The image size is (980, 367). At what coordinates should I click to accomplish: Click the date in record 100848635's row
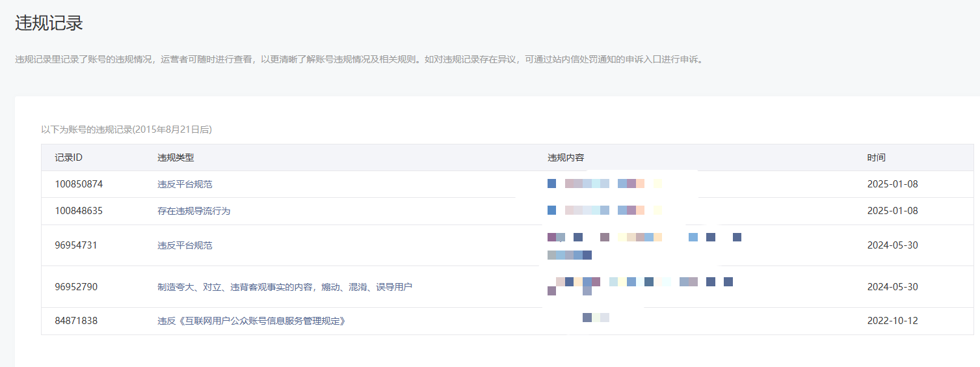(x=892, y=211)
